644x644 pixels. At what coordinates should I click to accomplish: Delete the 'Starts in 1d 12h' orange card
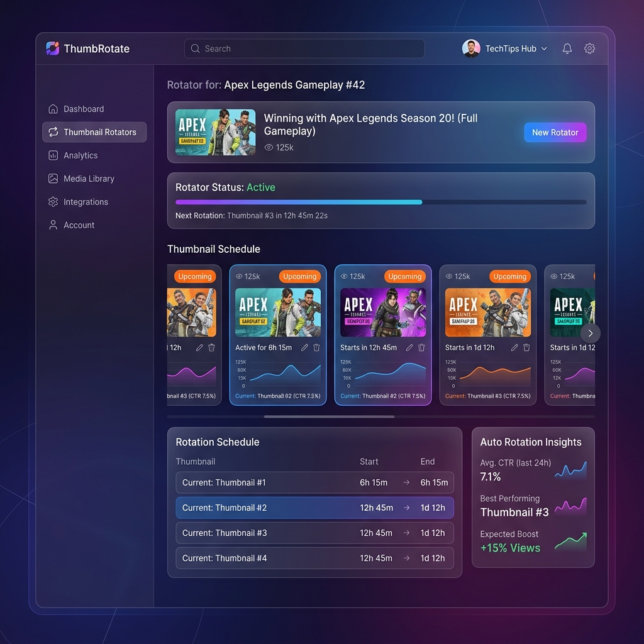point(526,347)
